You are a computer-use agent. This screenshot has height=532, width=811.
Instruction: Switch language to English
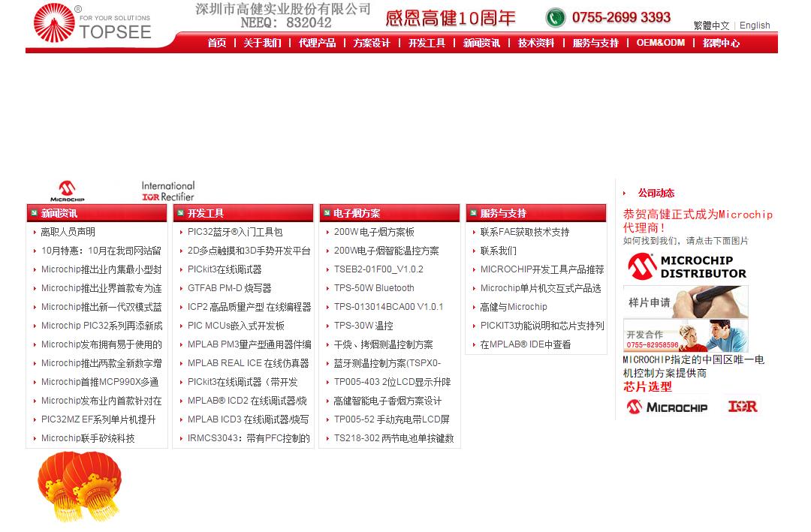pos(755,26)
